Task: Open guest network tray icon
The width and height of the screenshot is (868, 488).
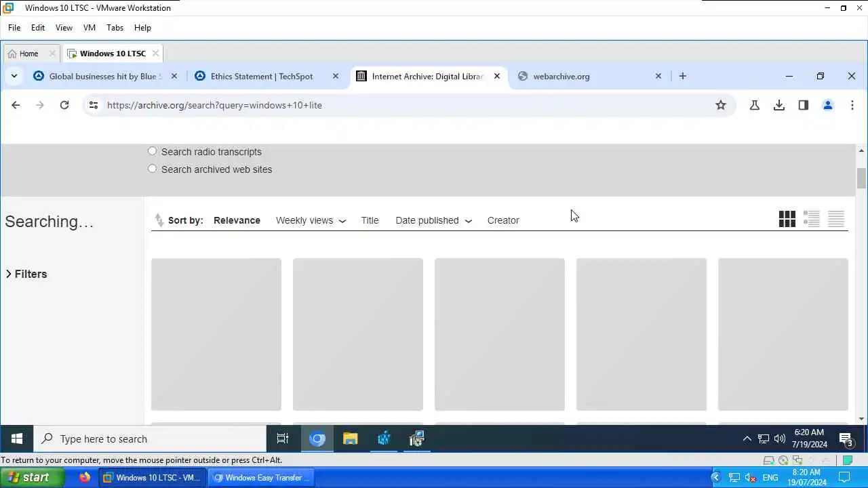Action: point(764,439)
